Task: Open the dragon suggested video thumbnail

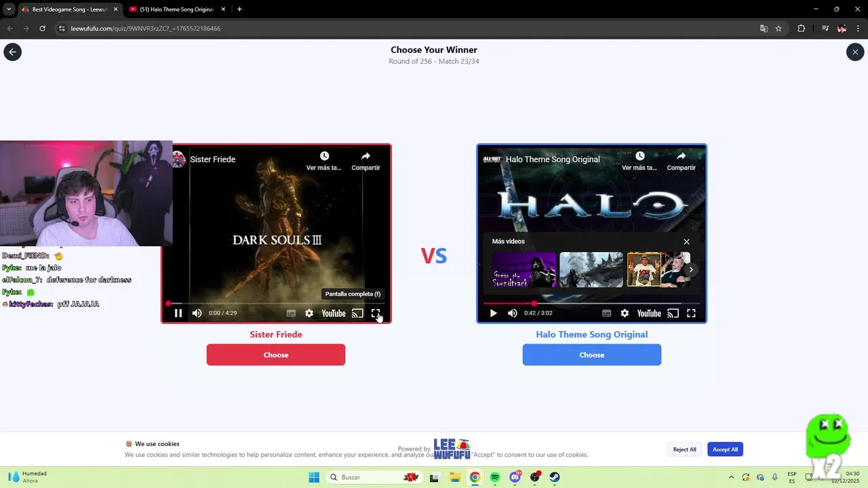Action: pyautogui.click(x=591, y=270)
